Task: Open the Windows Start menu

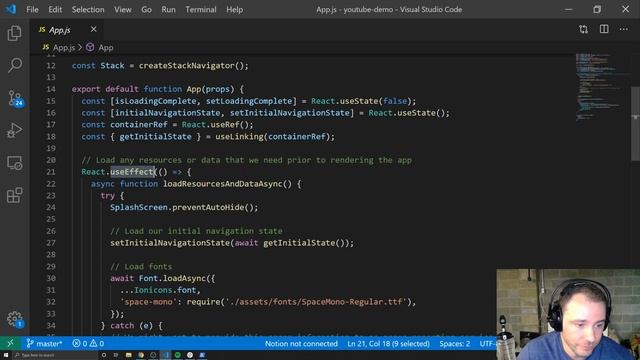Action: (6, 355)
